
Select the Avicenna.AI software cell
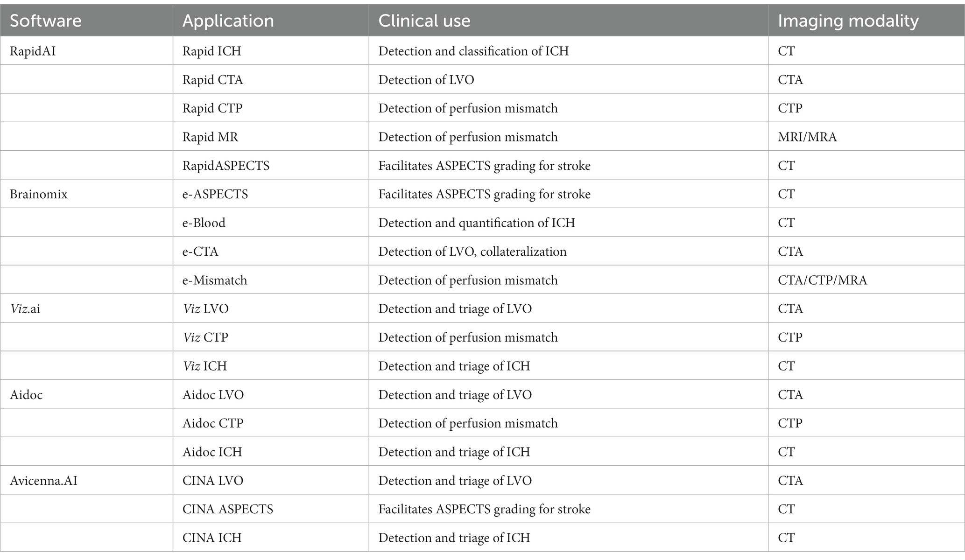tap(86, 480)
